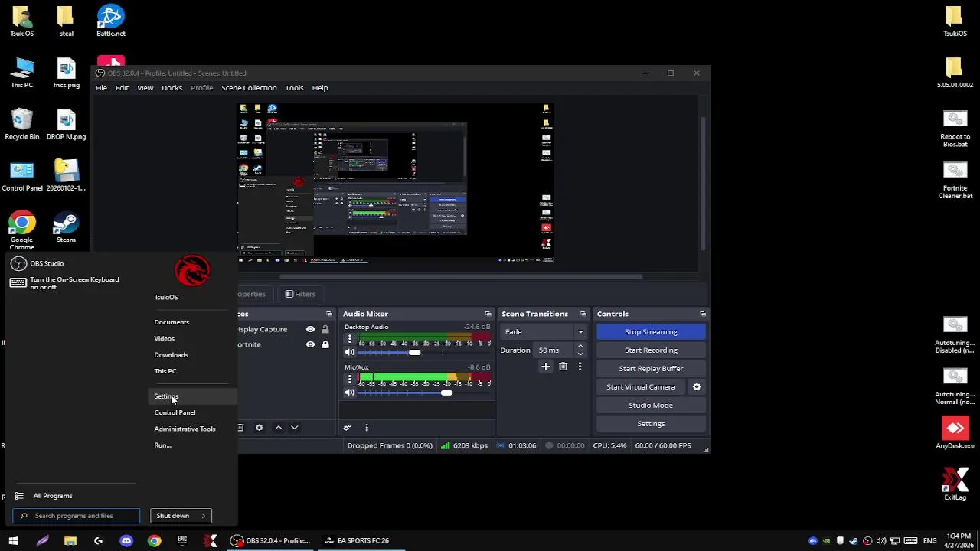Move selected source down arrow
This screenshot has width=980, height=551.
coord(294,428)
